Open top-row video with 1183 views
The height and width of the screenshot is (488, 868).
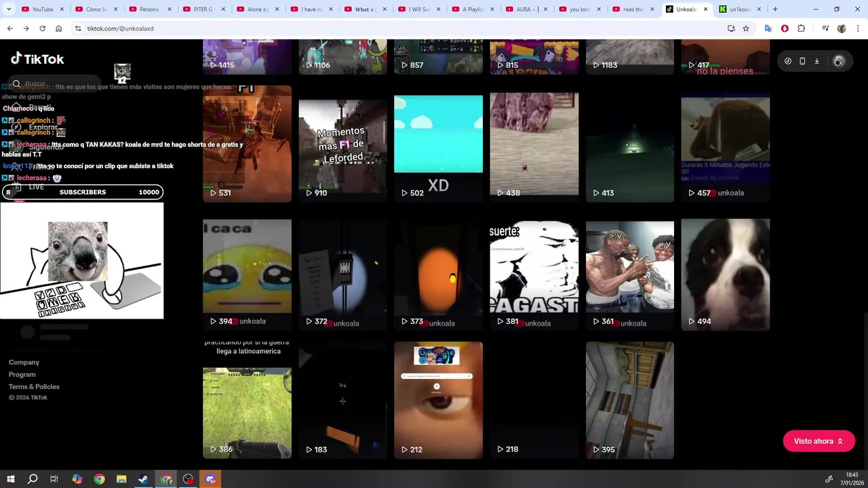[x=629, y=56]
